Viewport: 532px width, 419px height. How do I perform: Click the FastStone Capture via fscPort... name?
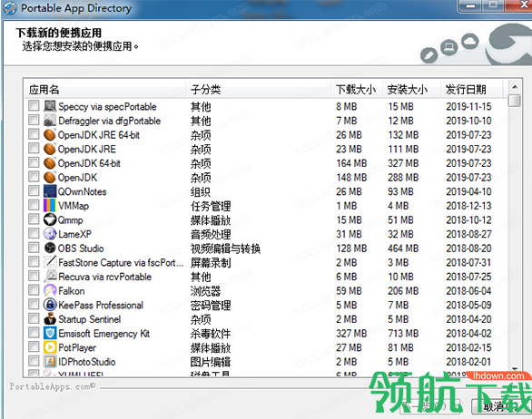coord(121,263)
